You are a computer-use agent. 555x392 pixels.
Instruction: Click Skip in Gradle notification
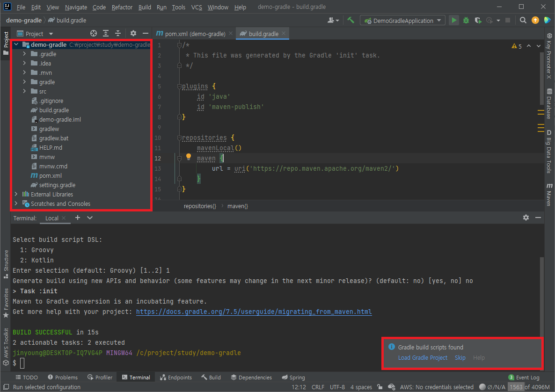click(460, 358)
